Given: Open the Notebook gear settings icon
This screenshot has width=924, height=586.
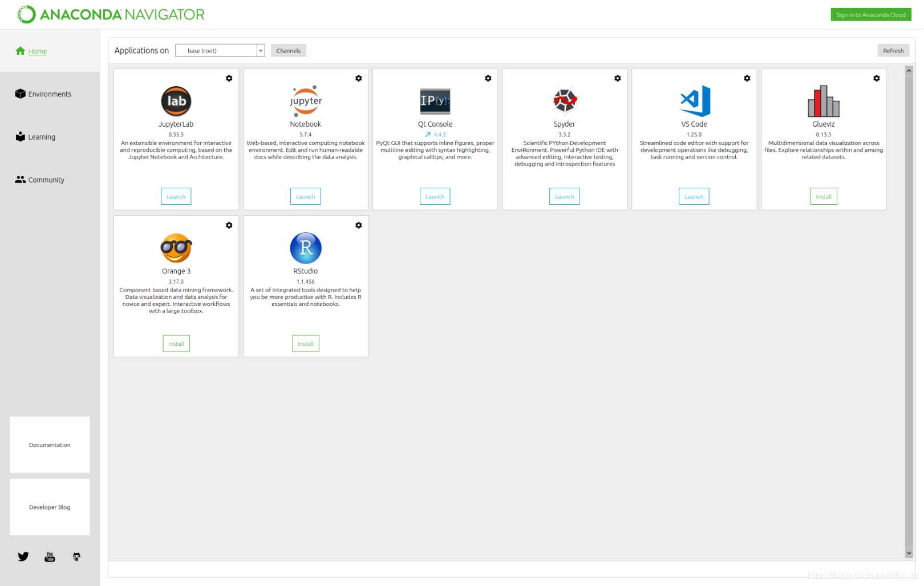Looking at the screenshot, I should [358, 78].
